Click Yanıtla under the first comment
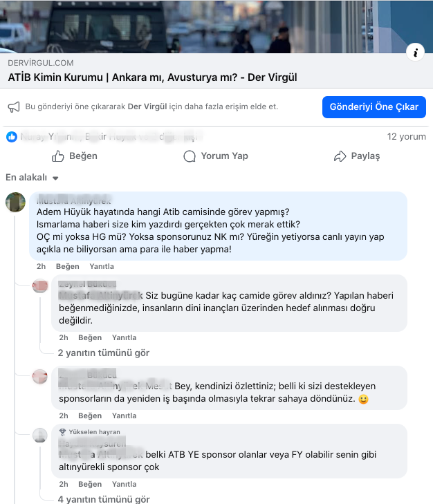The image size is (433, 504). click(102, 266)
